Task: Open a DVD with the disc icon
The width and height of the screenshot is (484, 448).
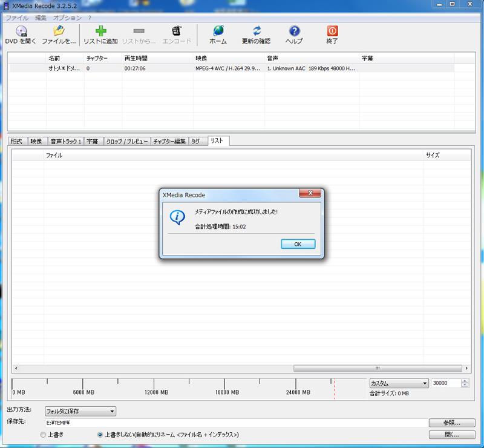Action: 21,35
